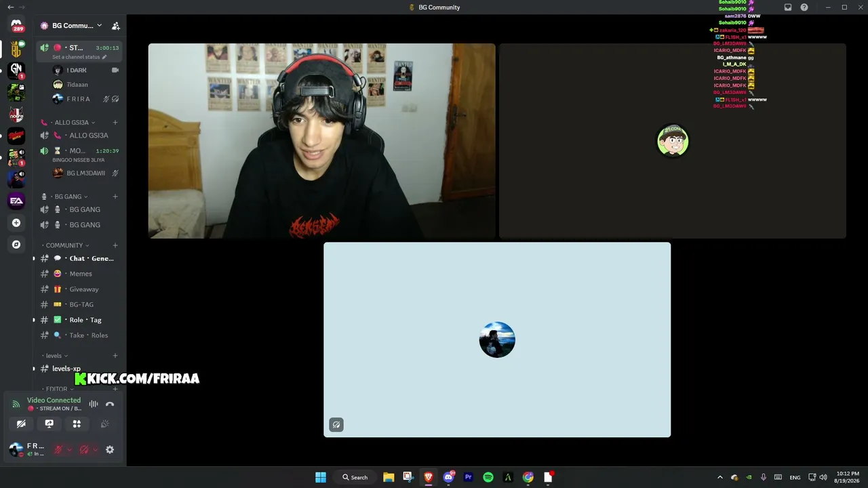The image size is (868, 488).
Task: Select the webcam video tile
Action: coord(322,141)
